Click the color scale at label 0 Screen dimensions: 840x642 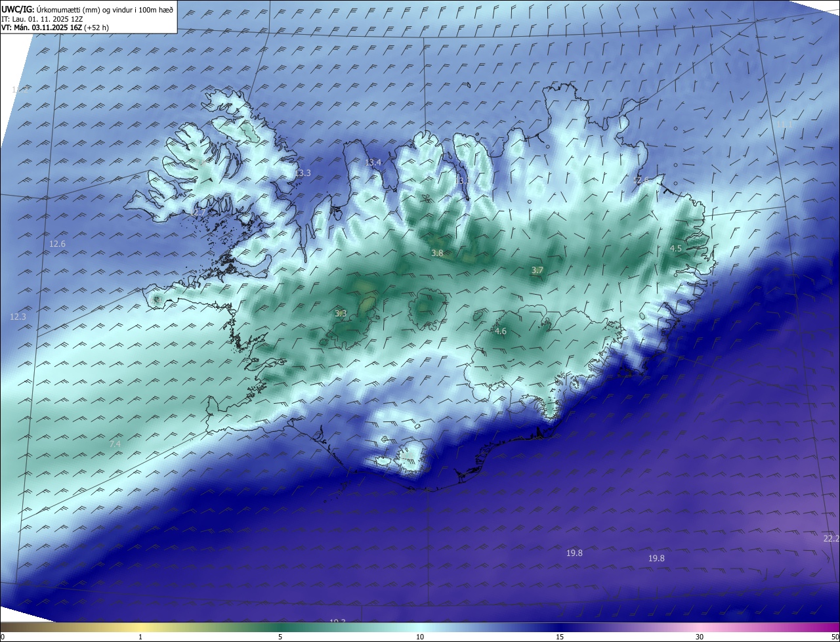pos(3,637)
